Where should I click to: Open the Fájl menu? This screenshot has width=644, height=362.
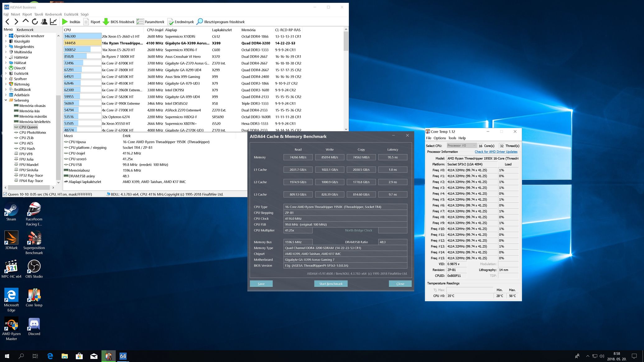[x=6, y=14]
